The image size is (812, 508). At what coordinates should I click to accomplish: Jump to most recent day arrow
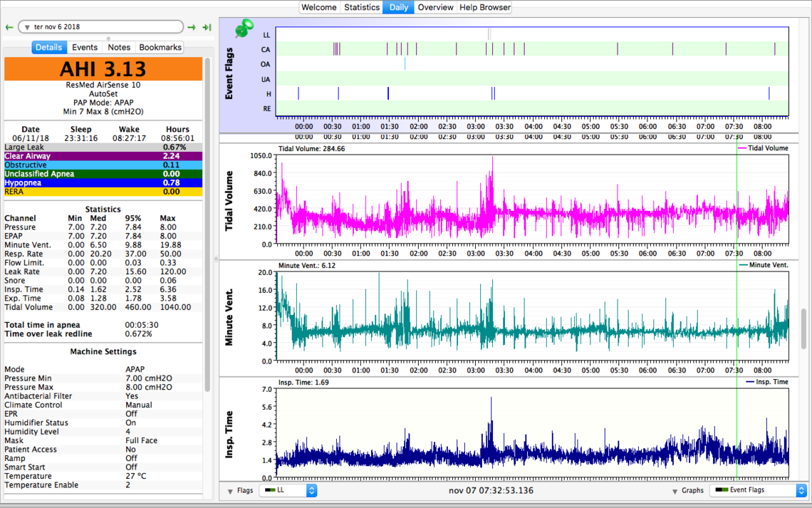[x=207, y=27]
